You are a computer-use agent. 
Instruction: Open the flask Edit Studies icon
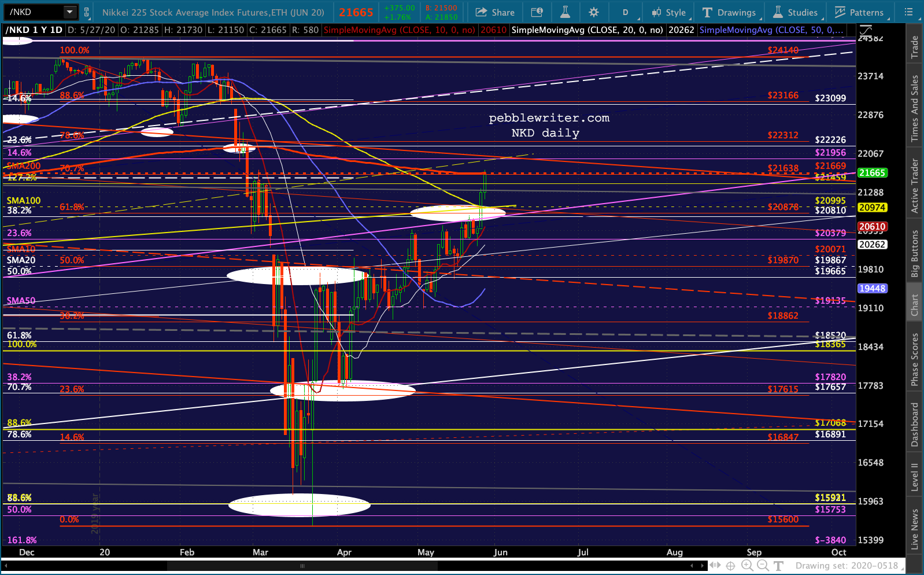tap(565, 12)
